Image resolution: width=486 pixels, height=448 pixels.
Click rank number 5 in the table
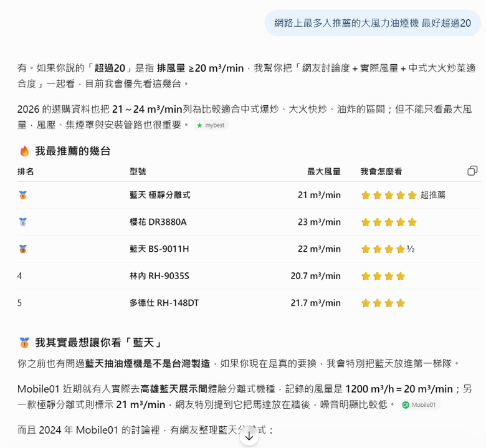pyautogui.click(x=19, y=303)
